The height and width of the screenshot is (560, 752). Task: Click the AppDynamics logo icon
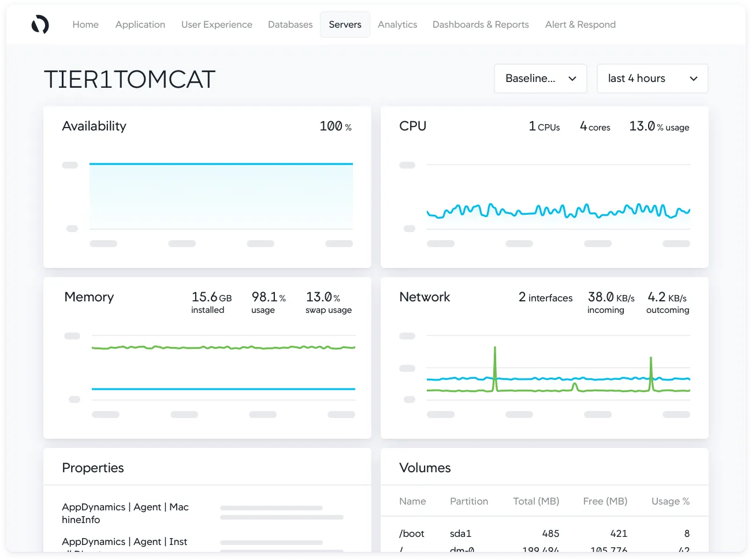40,24
